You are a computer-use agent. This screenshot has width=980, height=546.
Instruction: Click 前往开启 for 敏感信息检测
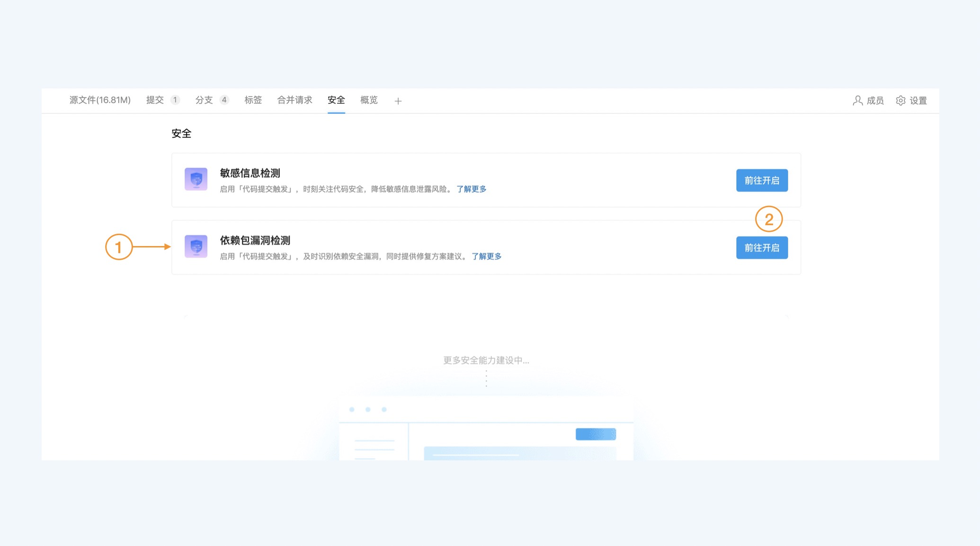[762, 180]
